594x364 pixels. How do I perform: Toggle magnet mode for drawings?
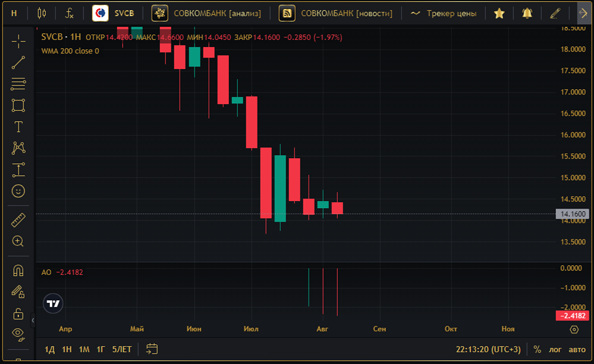coord(18,271)
